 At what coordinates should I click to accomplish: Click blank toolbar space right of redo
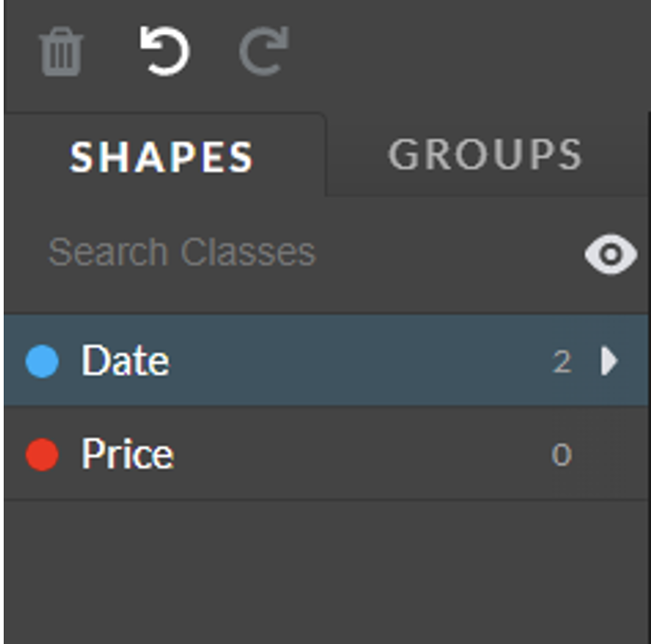(469, 51)
